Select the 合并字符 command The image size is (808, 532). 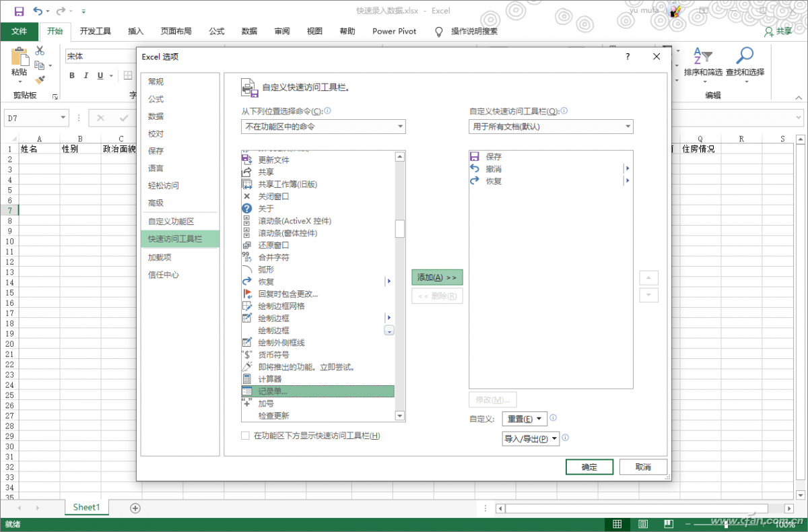pyautogui.click(x=317, y=257)
